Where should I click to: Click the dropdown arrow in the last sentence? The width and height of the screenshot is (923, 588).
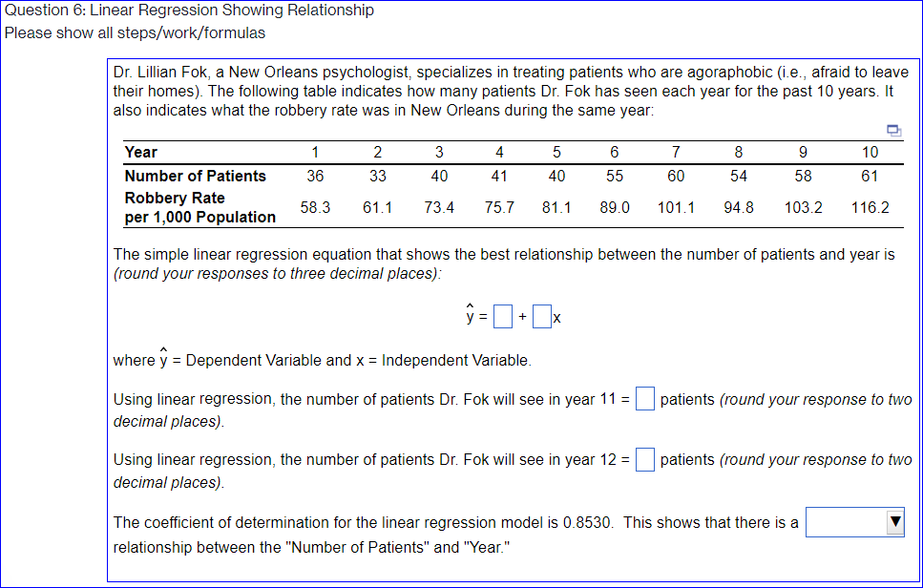click(x=895, y=521)
